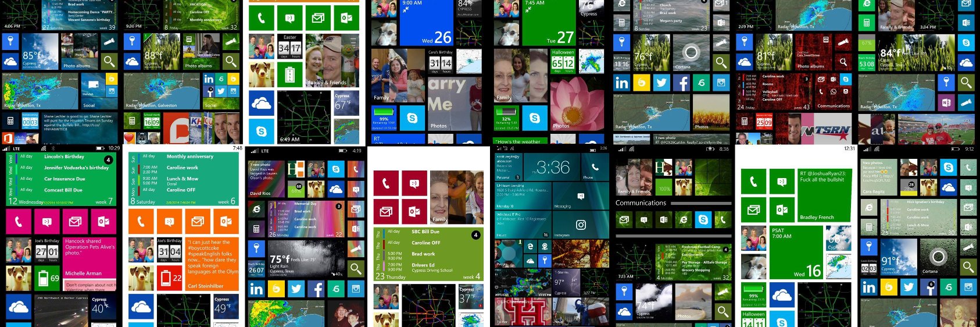Open Facebook tile in the 4:19 LTE screen
Image resolution: width=980 pixels, height=327 pixels.
[x=316, y=289]
